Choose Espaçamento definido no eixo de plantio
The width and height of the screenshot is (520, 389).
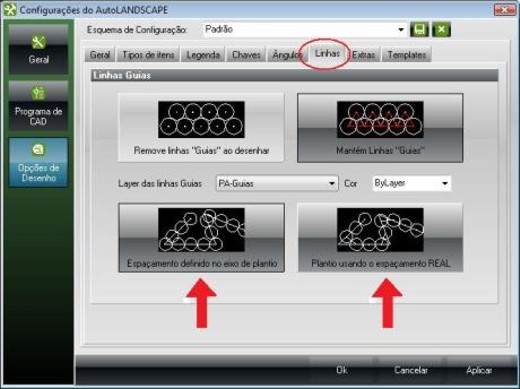(201, 237)
